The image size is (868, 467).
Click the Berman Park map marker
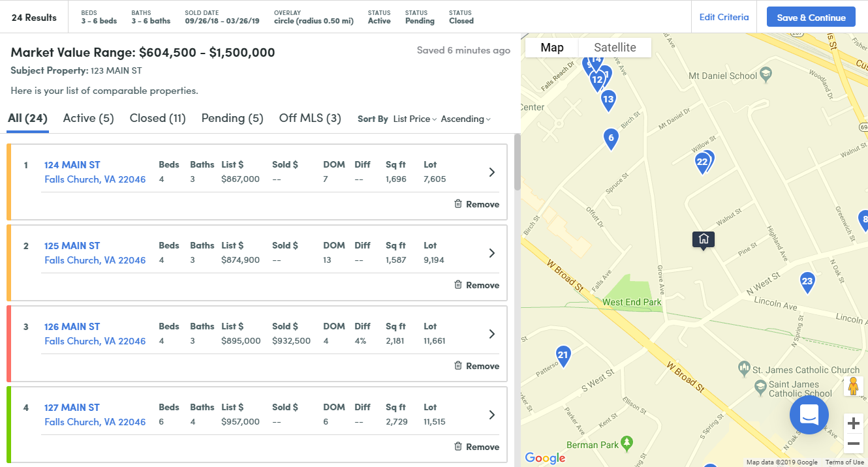(627, 443)
